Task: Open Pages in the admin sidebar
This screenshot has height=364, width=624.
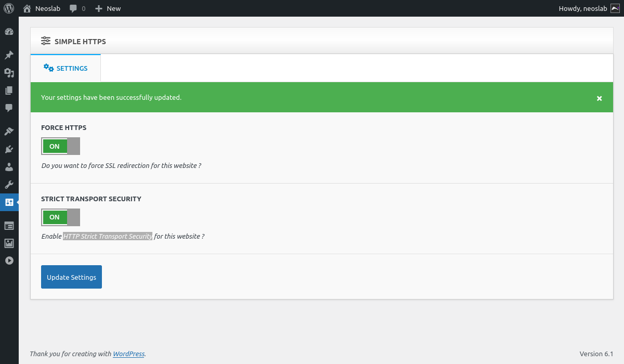Action: click(9, 90)
